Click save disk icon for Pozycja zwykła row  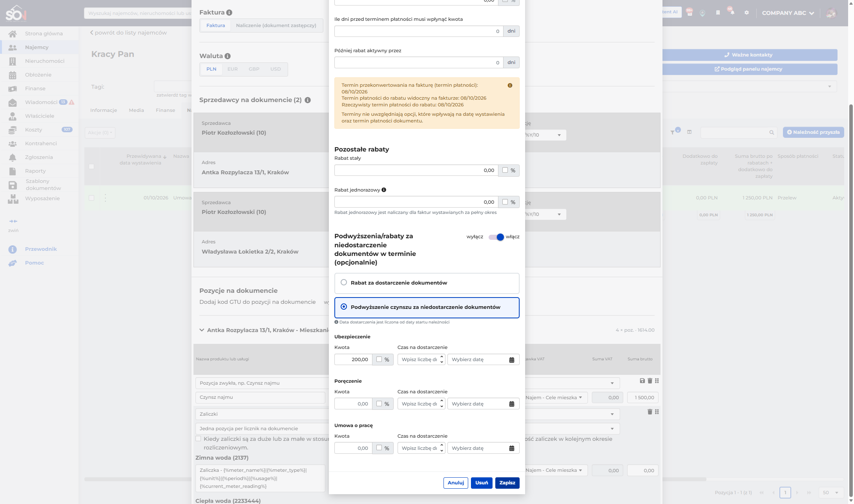click(642, 381)
